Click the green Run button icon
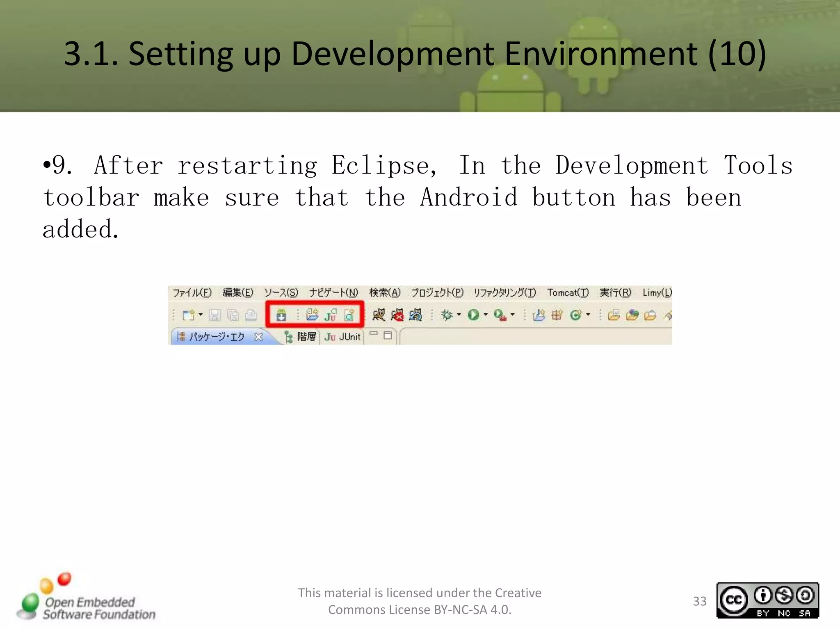Image resolution: width=840 pixels, height=630 pixels. [x=473, y=315]
